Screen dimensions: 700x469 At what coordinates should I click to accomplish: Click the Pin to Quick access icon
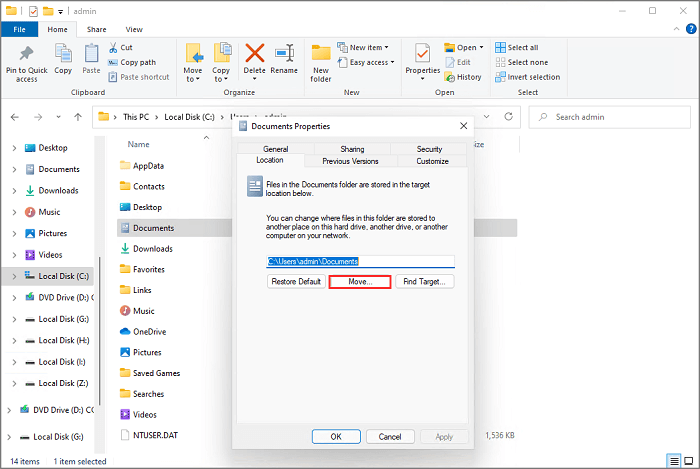pos(27,56)
